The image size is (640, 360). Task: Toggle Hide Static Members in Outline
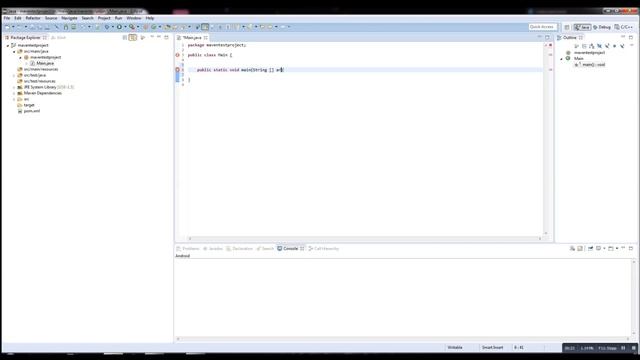click(607, 46)
